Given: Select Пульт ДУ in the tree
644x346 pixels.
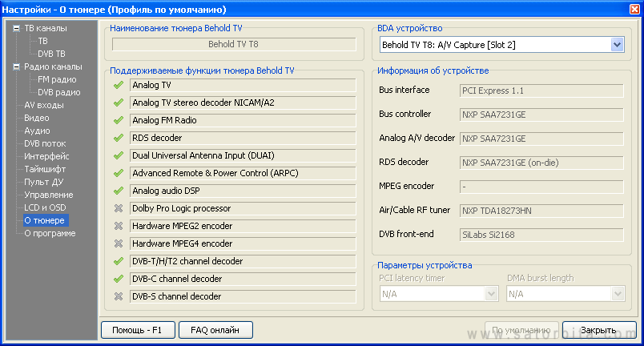Looking at the screenshot, I should tap(43, 182).
